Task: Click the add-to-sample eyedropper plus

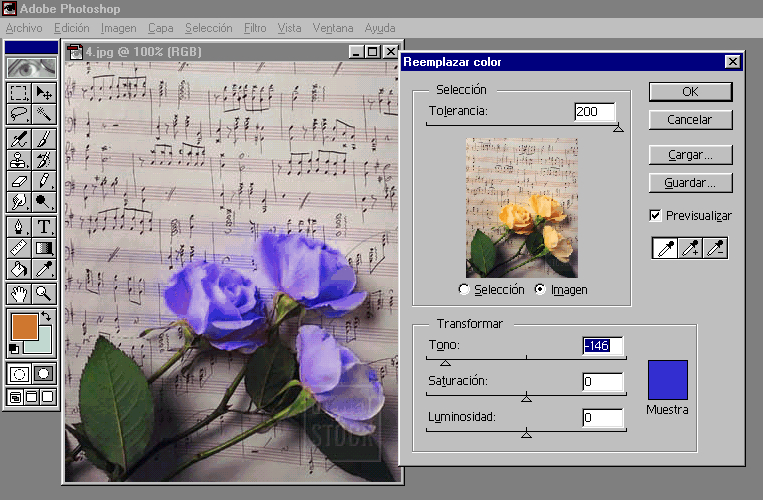Action: [691, 249]
